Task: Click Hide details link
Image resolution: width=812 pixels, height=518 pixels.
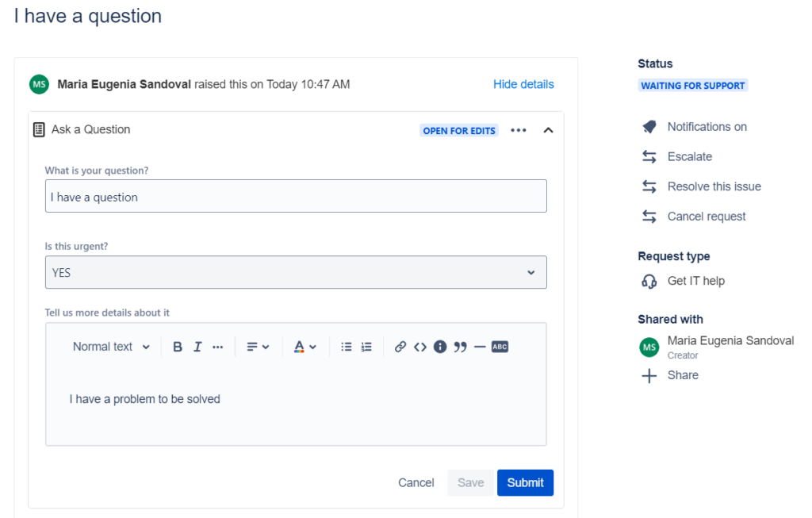Action: pyautogui.click(x=523, y=83)
